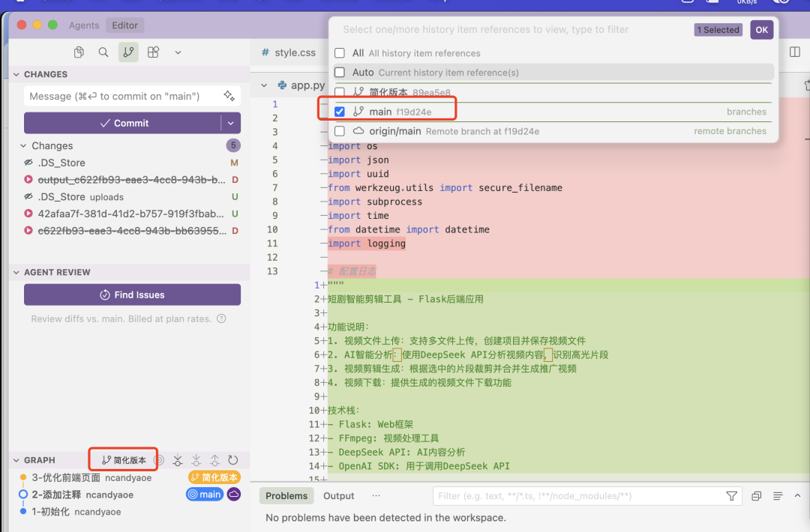Refresh the Graph view
The image size is (810, 532).
click(x=233, y=460)
